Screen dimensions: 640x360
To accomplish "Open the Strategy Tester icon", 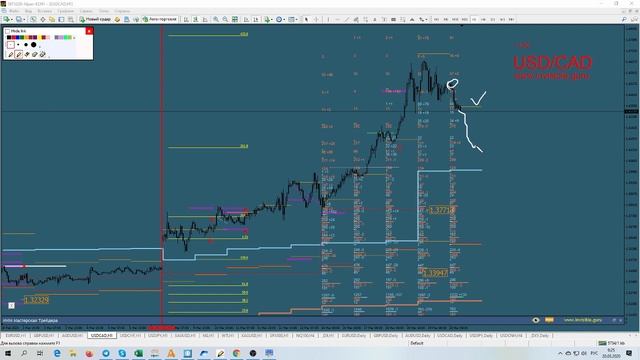I will tap(71, 19).
